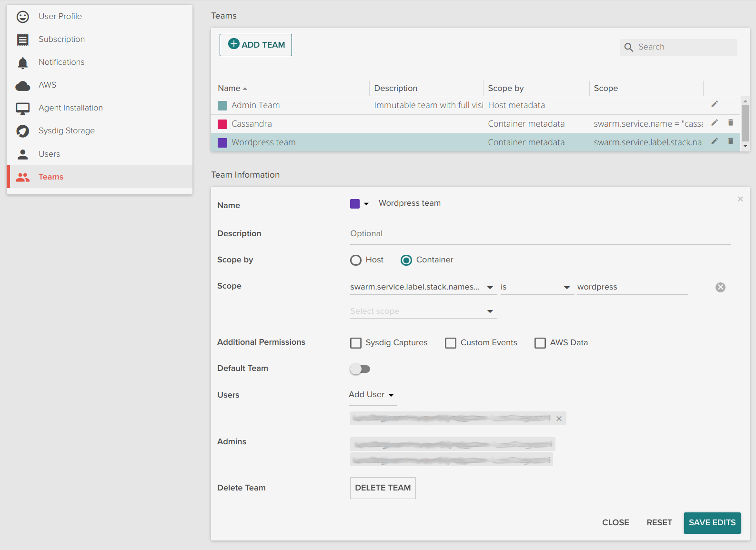Viewport: 756px width, 550px height.
Task: Select Host scope radio button
Action: tap(356, 260)
